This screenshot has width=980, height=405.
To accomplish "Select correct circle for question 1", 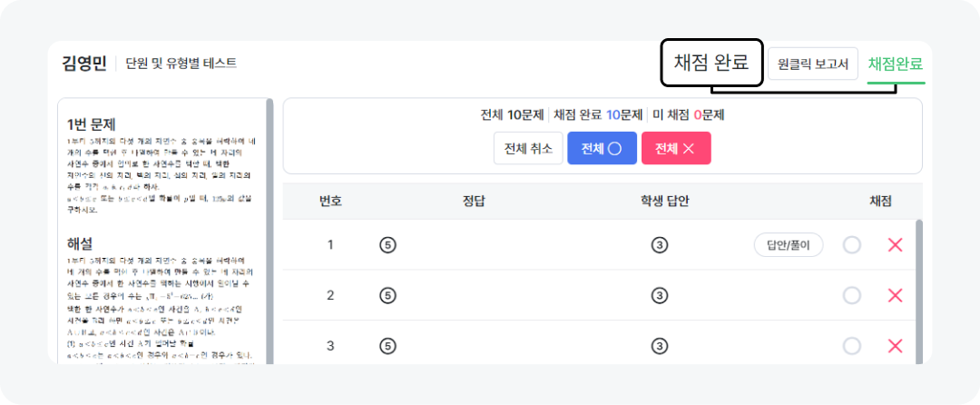I will (851, 244).
